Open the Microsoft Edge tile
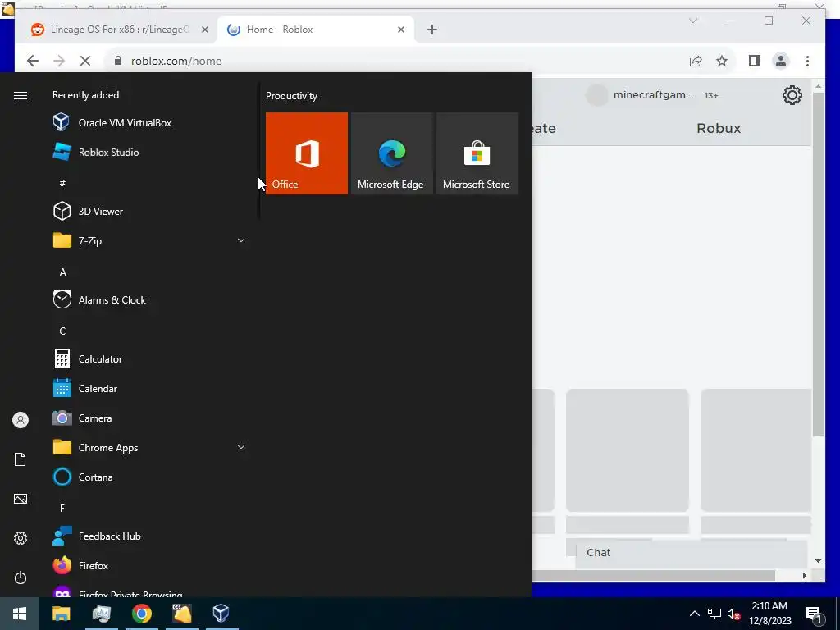Screen dimensions: 840x630 (391, 153)
